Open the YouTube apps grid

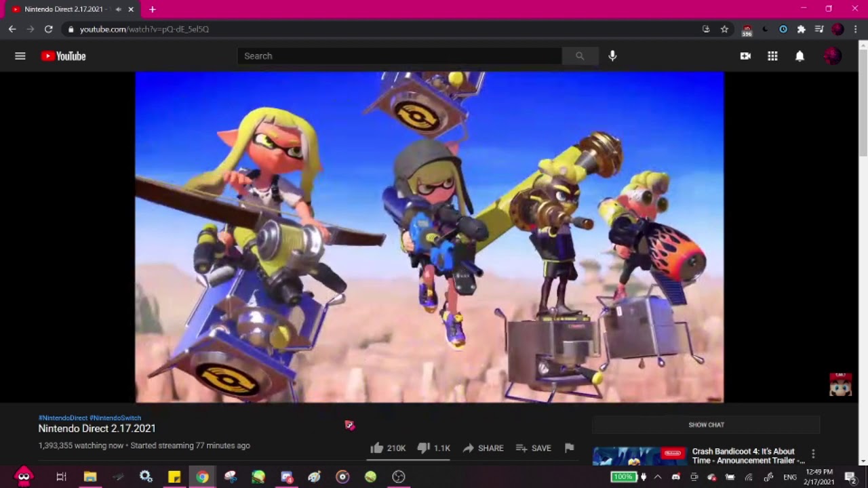[772, 56]
